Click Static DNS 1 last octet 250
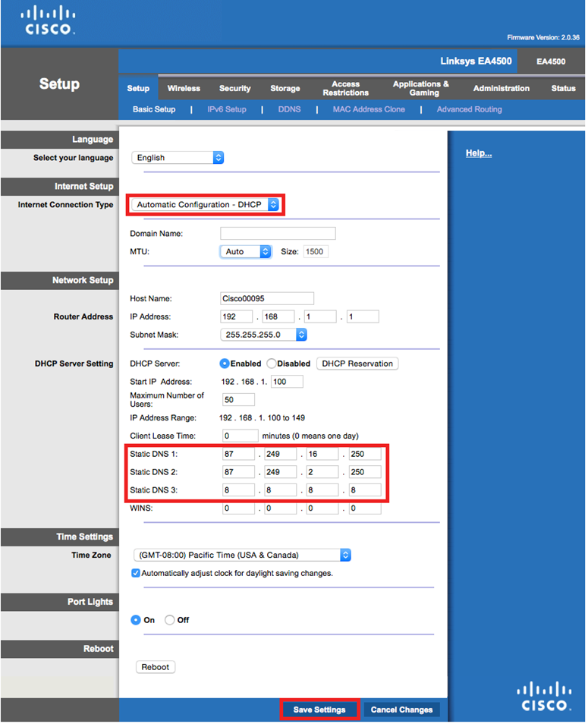The image size is (588, 724). click(365, 455)
